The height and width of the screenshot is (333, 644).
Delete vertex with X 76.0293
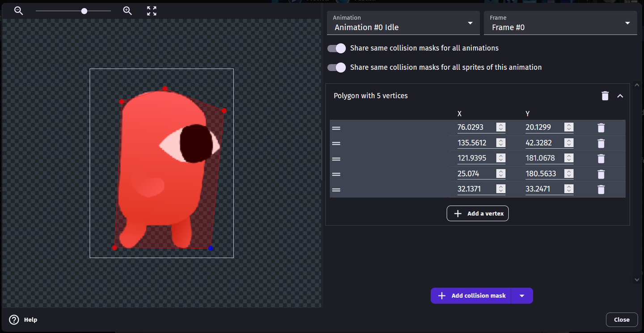point(601,128)
